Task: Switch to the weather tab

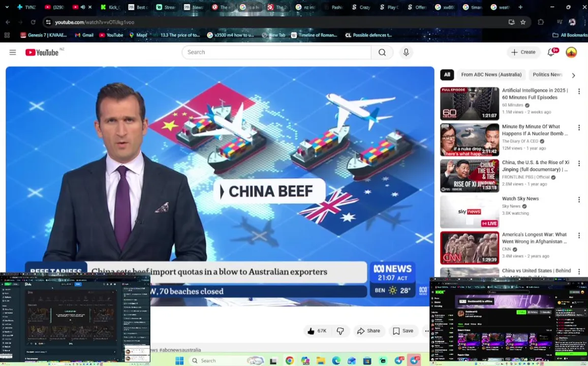Action: click(501, 7)
